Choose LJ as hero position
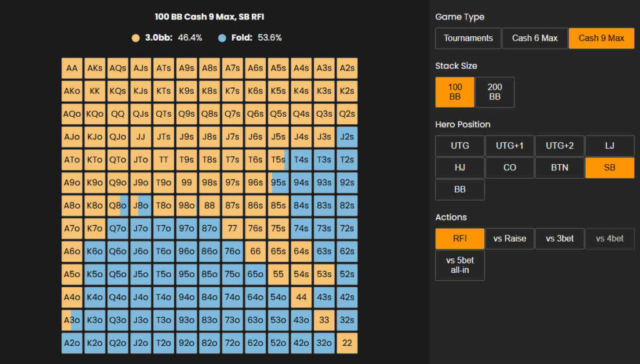 pyautogui.click(x=609, y=146)
